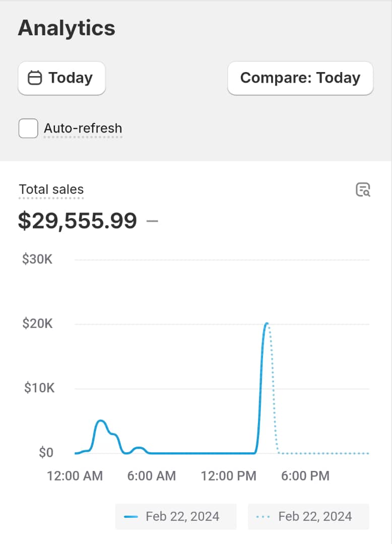Click the 12:00 AM x-axis label
392x544 pixels.
pyautogui.click(x=75, y=475)
